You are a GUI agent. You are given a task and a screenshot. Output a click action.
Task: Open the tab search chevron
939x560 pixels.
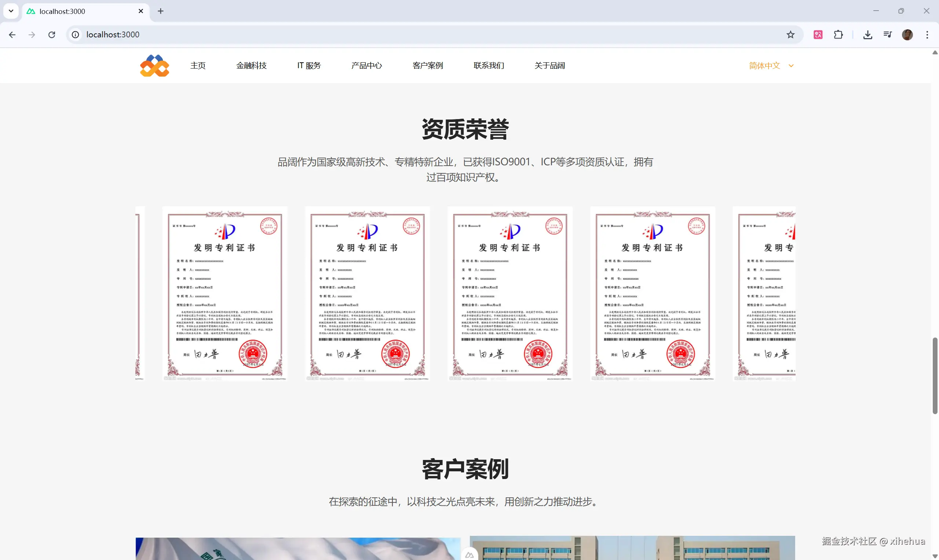pyautogui.click(x=11, y=11)
